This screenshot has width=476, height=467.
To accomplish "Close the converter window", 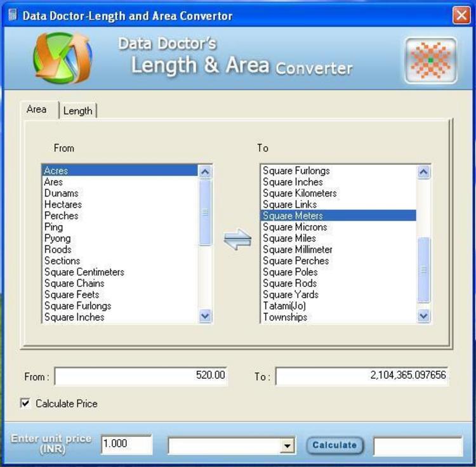I will pos(461,15).
